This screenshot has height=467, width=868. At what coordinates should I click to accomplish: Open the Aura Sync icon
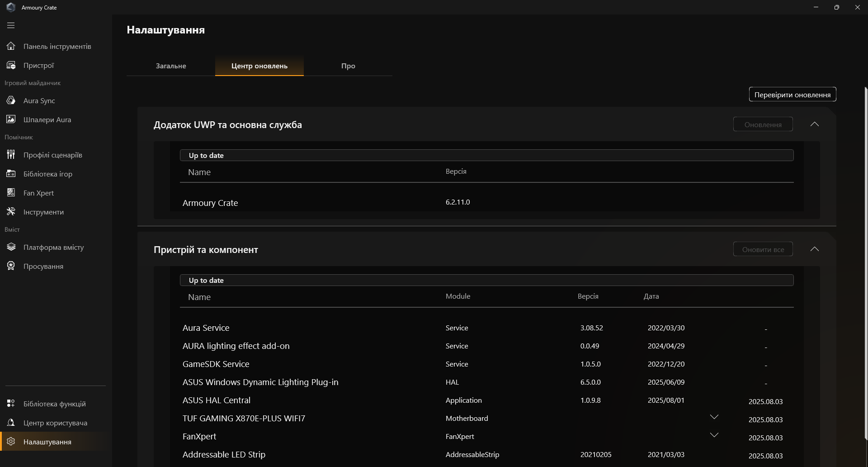11,100
